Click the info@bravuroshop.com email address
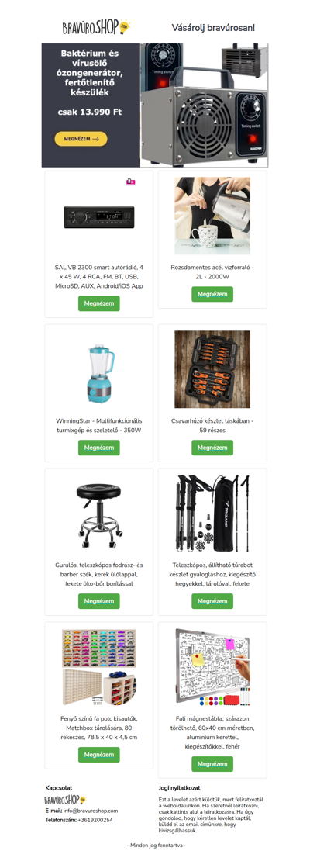310x868 pixels. (x=91, y=811)
